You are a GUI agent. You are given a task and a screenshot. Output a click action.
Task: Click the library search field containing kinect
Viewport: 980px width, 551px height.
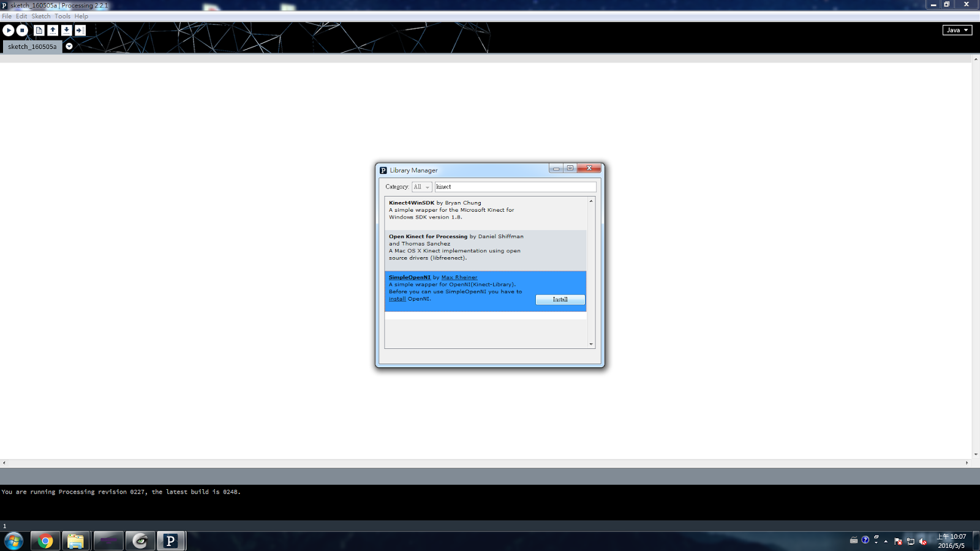515,187
